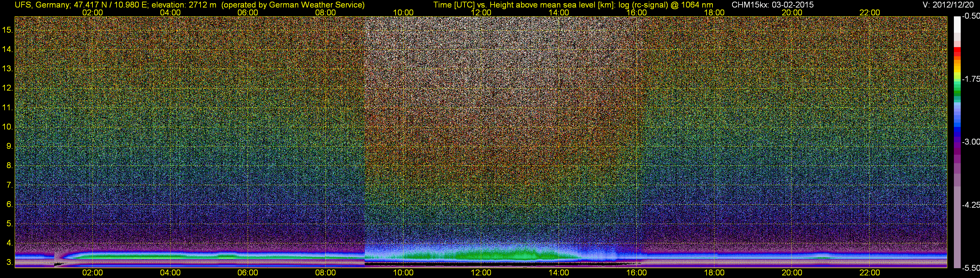Click the 'log (rc-signal) @ 1064 nm' label
Image resolution: width=980 pixels, height=278 pixels.
point(666,5)
